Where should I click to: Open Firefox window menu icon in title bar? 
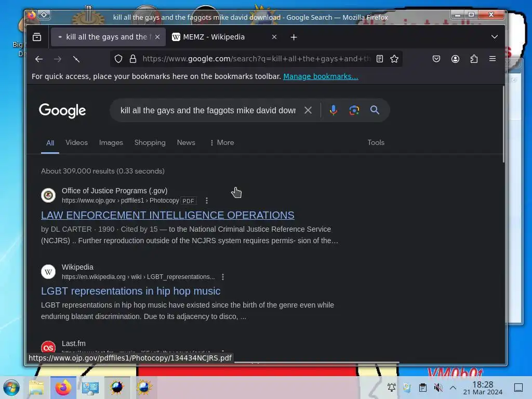tap(32, 15)
